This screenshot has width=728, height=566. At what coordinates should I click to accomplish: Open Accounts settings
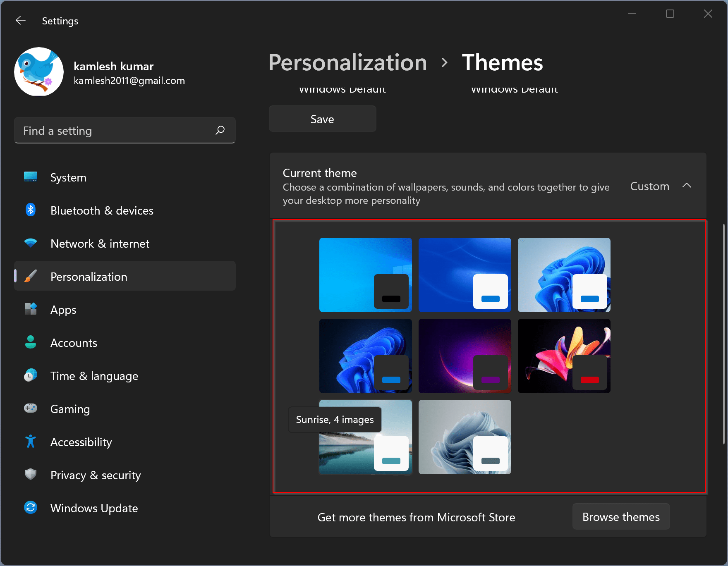[125, 343]
